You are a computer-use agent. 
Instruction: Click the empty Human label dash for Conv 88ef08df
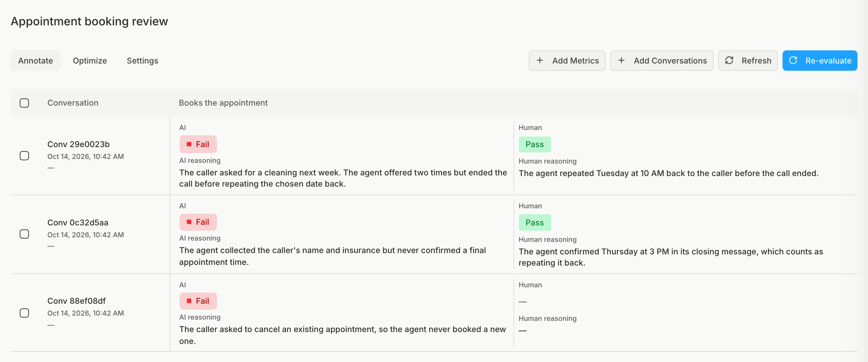point(523,301)
